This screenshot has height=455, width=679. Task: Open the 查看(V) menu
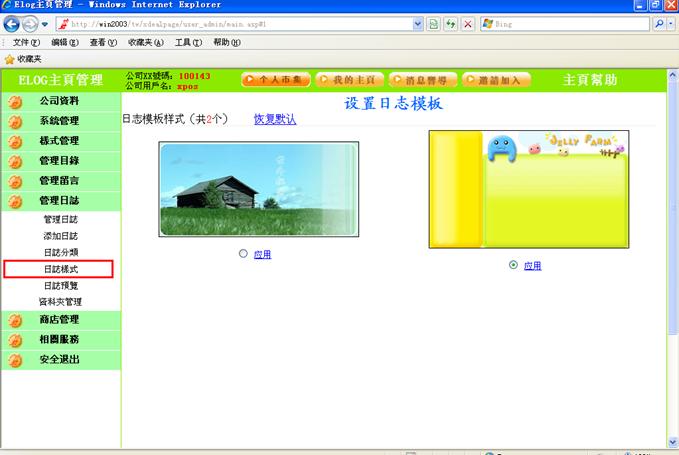[x=103, y=43]
